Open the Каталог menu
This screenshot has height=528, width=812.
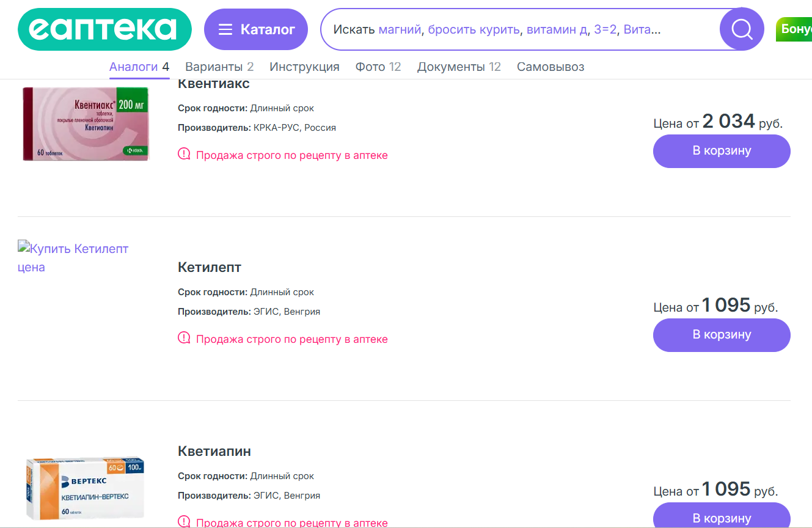(x=256, y=29)
